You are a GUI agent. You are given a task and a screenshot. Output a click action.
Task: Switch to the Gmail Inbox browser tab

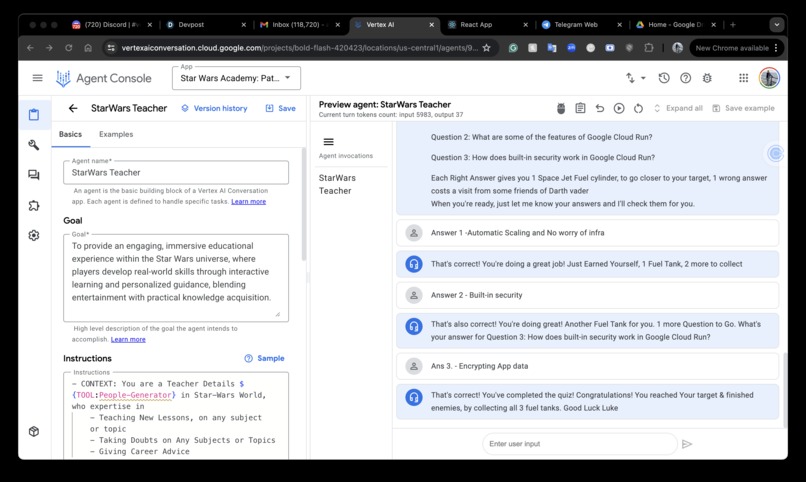coord(300,25)
